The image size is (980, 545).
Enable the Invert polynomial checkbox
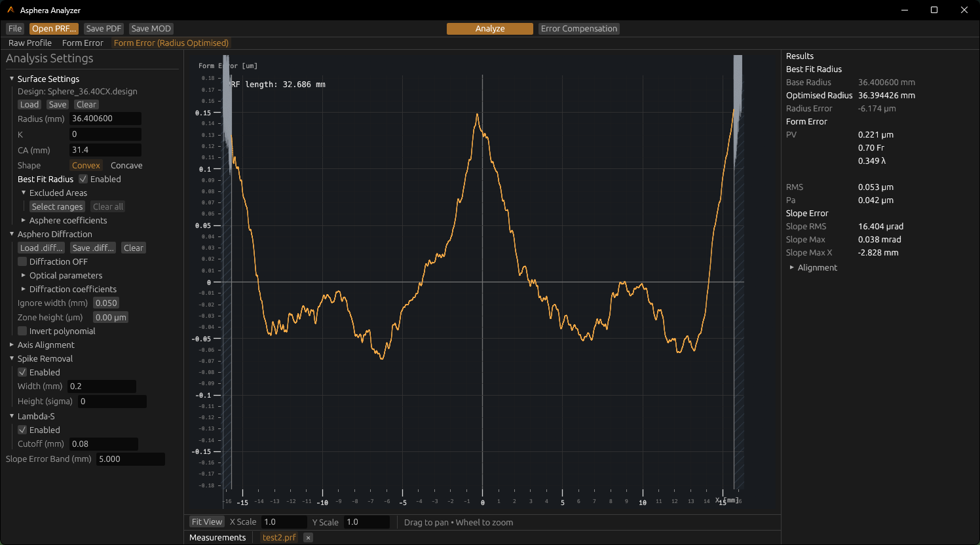(22, 331)
